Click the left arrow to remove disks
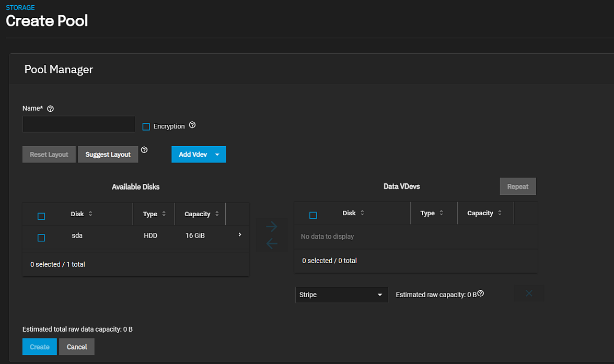Viewport: 614px width, 364px height. coord(272,243)
